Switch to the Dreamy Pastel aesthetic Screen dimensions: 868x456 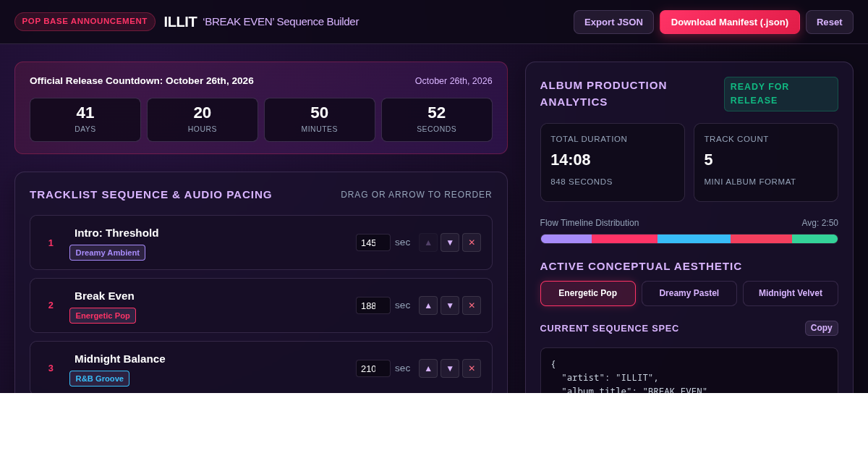[x=689, y=293]
